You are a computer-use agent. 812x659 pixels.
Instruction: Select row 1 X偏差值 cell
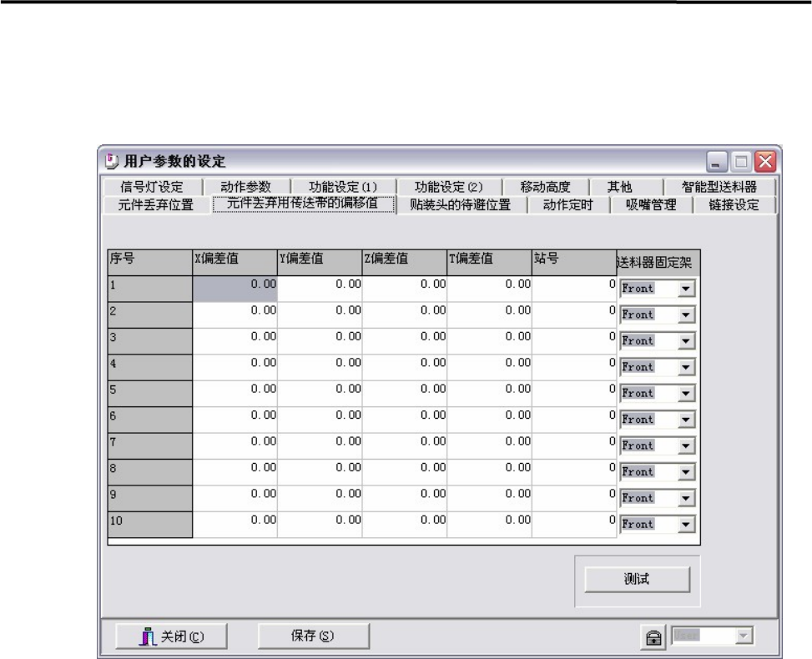(x=235, y=289)
